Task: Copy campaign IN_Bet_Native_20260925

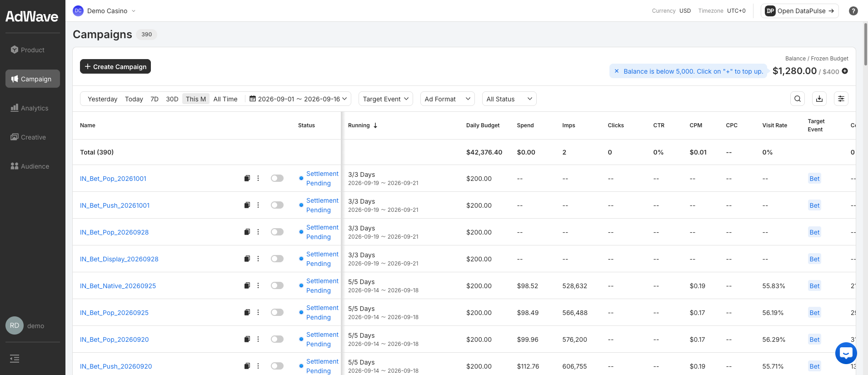Action: point(247,285)
